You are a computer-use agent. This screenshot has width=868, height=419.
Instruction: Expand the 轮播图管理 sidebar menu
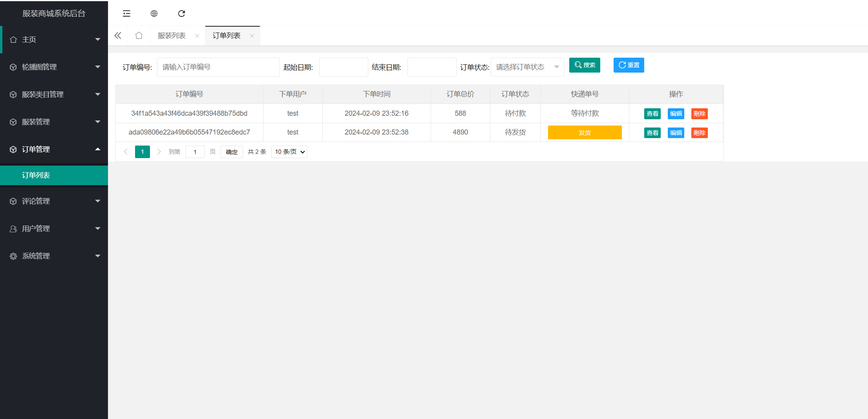coord(54,67)
